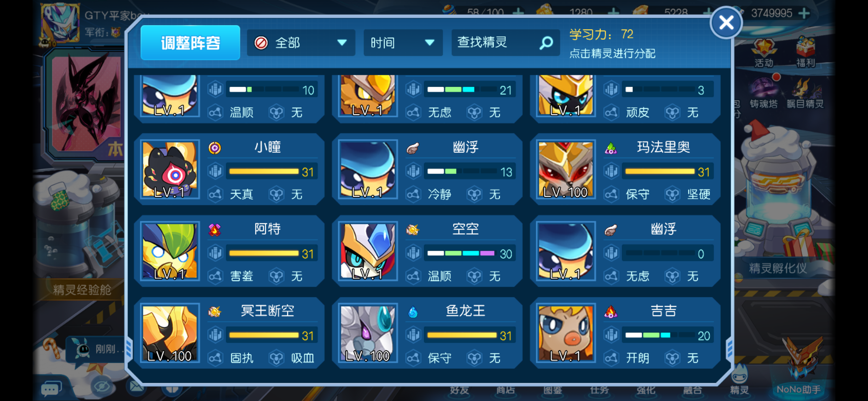
Task: Click the fire attribute icon beside 阿特
Action: [x=215, y=230]
